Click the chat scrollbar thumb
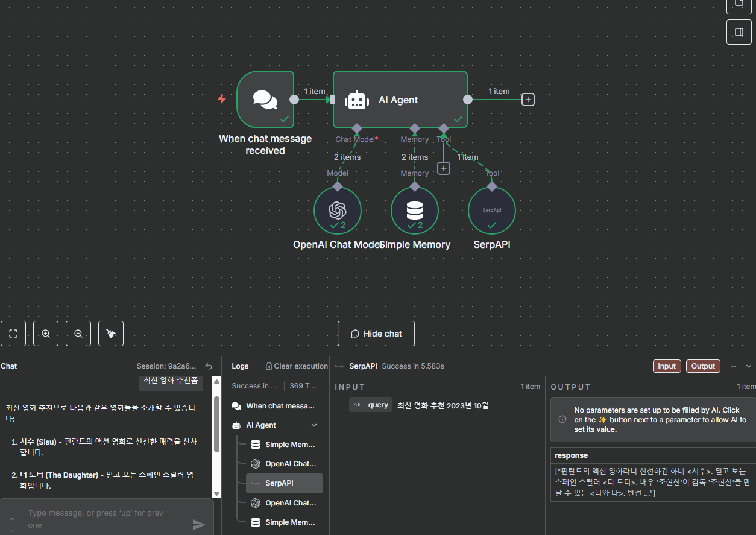756x535 pixels. coord(216,424)
